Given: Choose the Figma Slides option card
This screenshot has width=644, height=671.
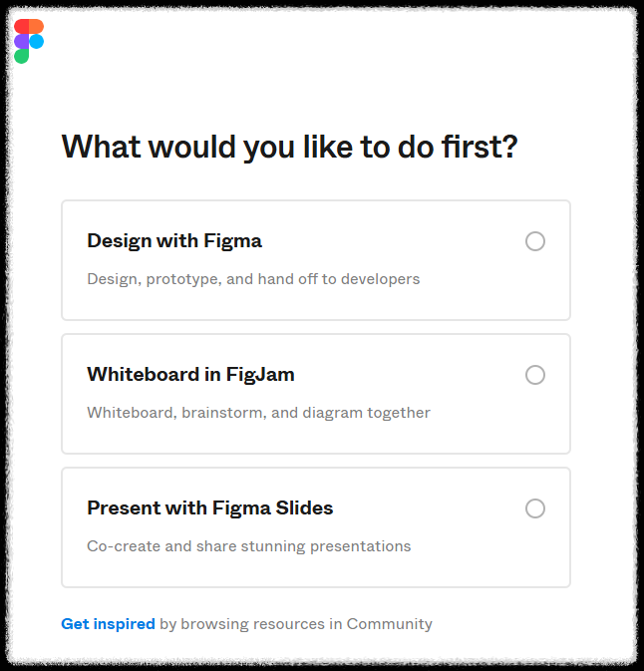Looking at the screenshot, I should tap(316, 527).
